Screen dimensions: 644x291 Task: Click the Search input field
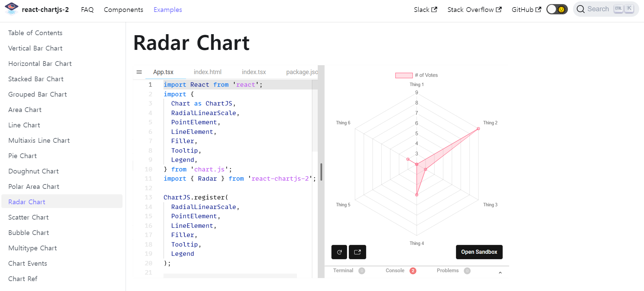click(606, 9)
